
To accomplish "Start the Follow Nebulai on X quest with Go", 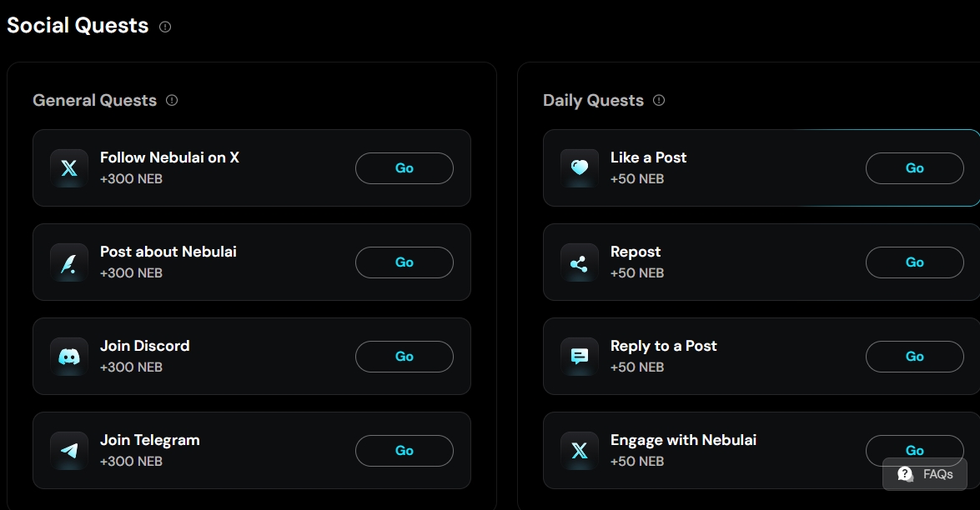I will pos(405,168).
